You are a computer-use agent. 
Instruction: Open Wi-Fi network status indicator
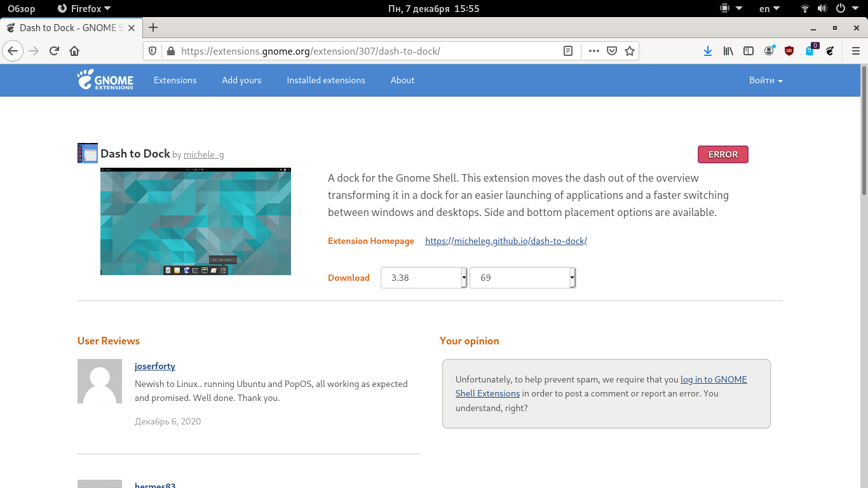point(805,9)
